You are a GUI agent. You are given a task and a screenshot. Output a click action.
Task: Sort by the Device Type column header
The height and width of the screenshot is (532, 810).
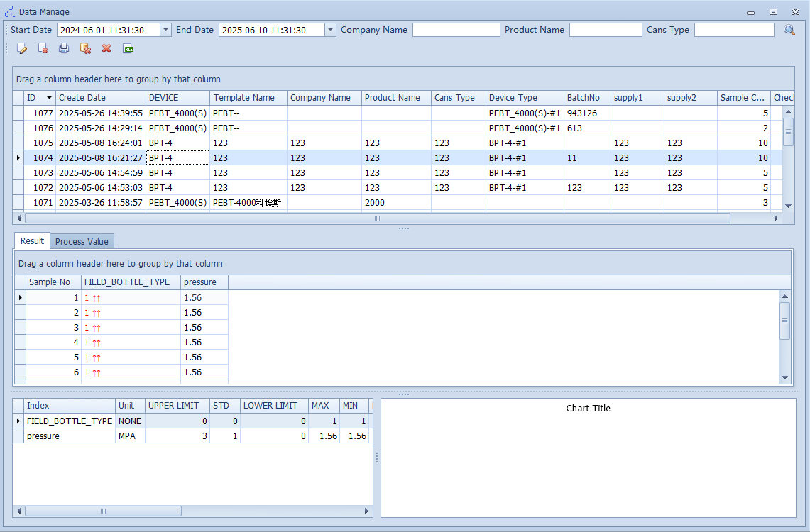[x=525, y=97]
